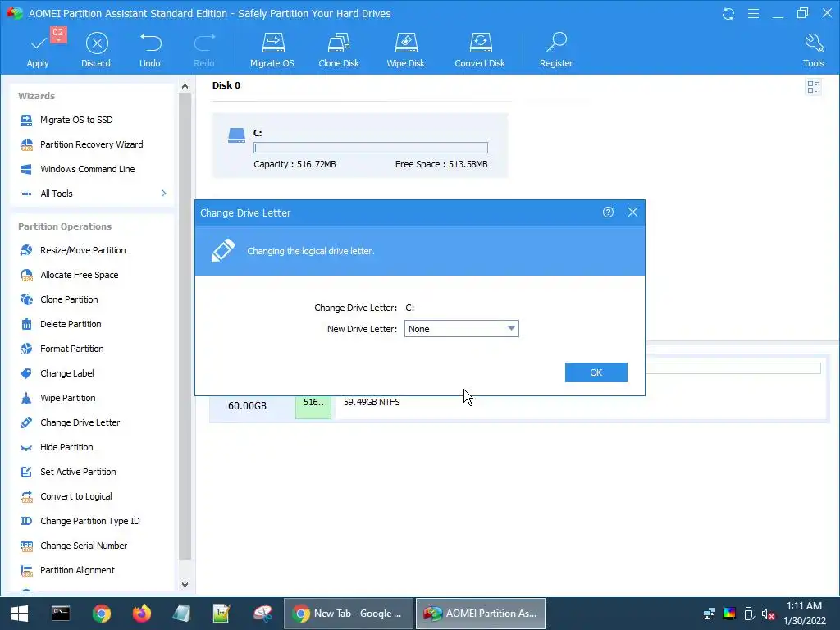Discard pending operations
The height and width of the screenshot is (630, 840).
tap(97, 50)
